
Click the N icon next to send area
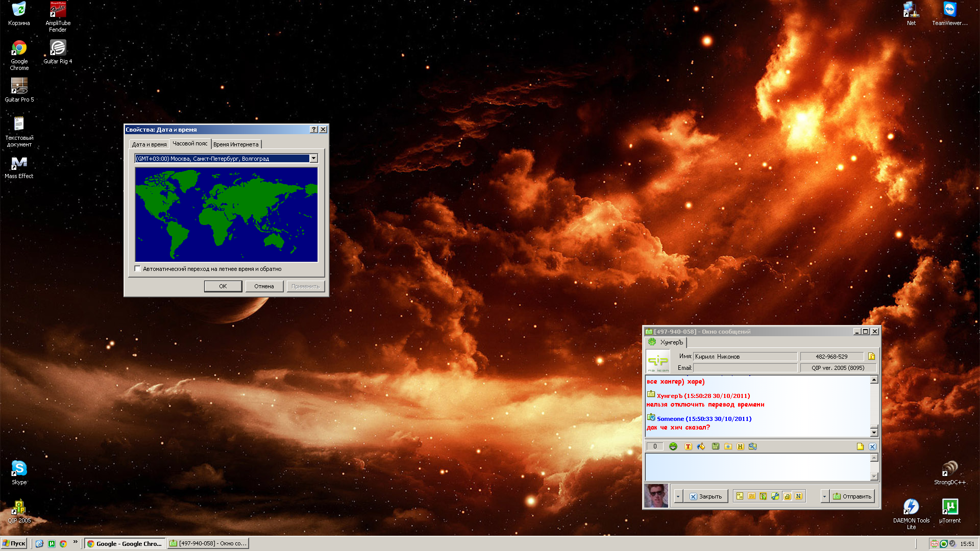coord(798,496)
